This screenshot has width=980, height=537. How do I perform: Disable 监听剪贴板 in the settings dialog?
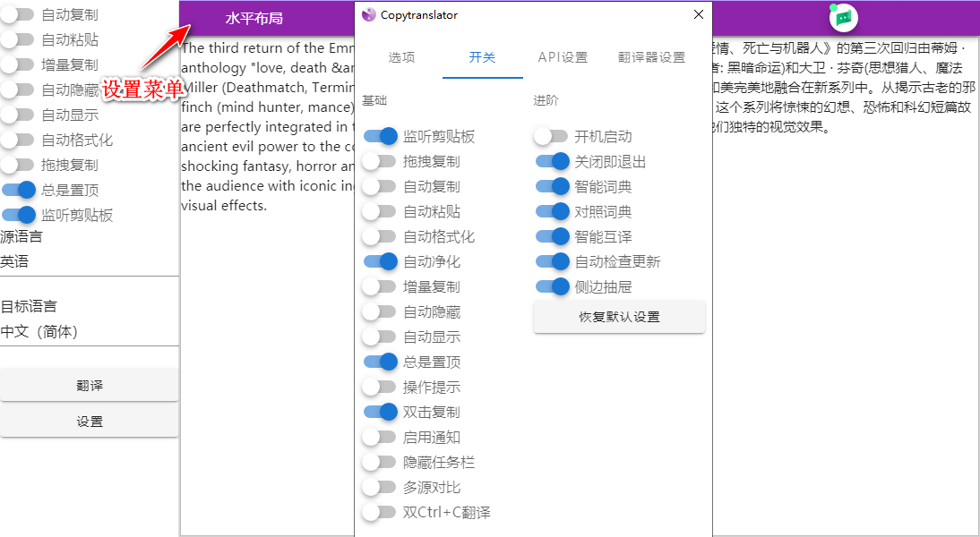(381, 136)
